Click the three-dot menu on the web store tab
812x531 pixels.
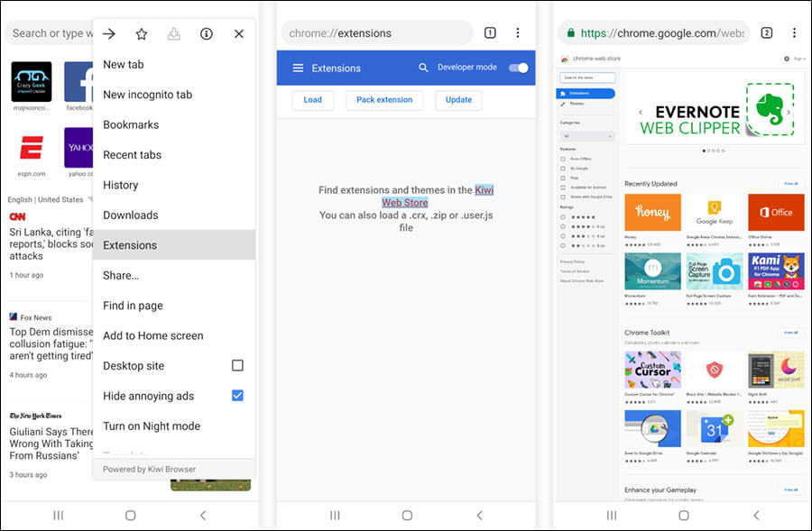tap(794, 32)
